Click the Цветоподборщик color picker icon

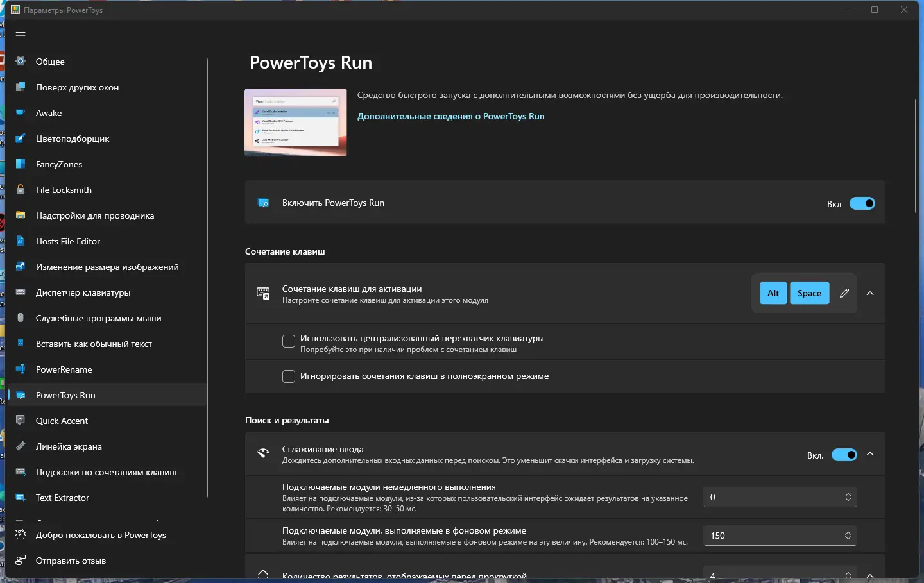pos(21,139)
